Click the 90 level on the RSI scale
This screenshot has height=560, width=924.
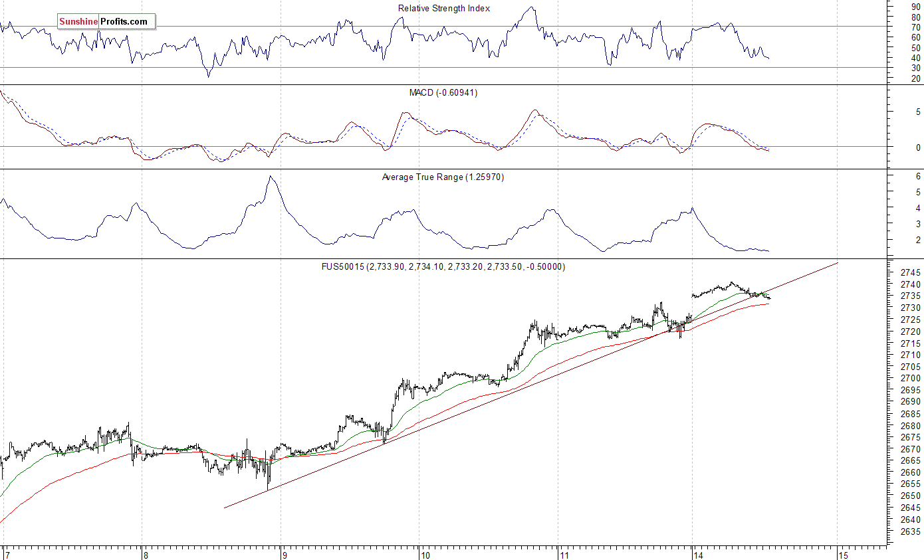915,7
